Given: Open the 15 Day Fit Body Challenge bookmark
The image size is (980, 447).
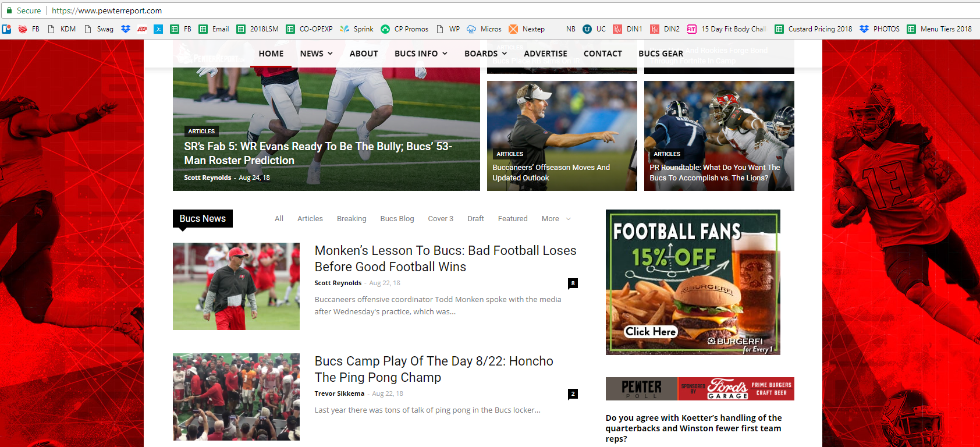Looking at the screenshot, I should (726, 29).
